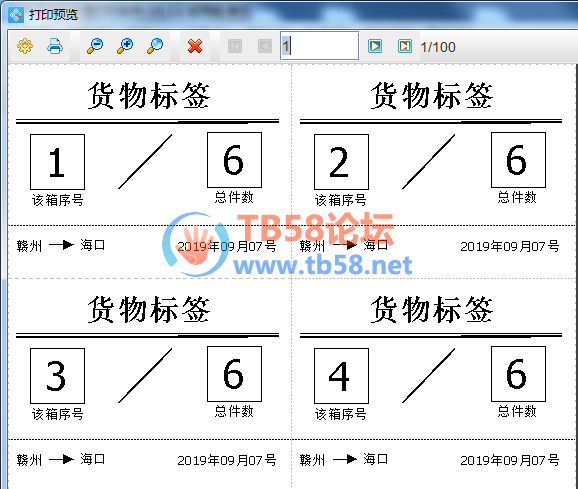The image size is (578, 489).
Task: Click total count box 6 in second label
Action: pyautogui.click(x=518, y=160)
